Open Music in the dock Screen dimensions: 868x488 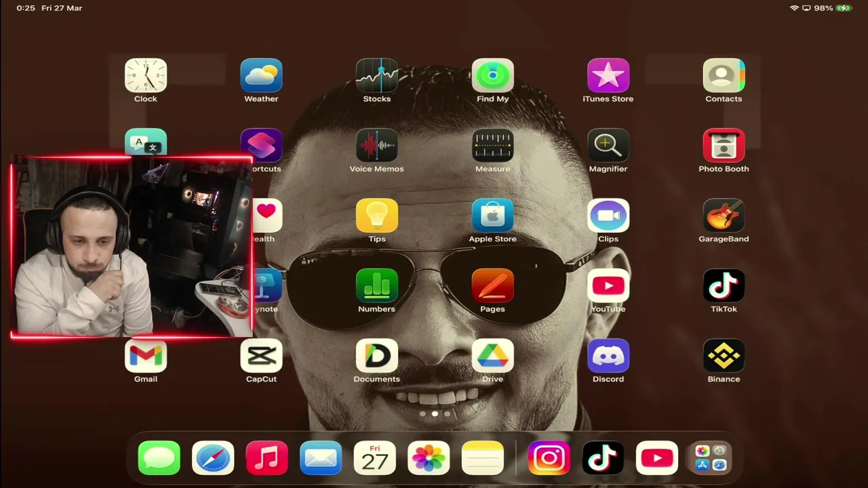[267, 458]
